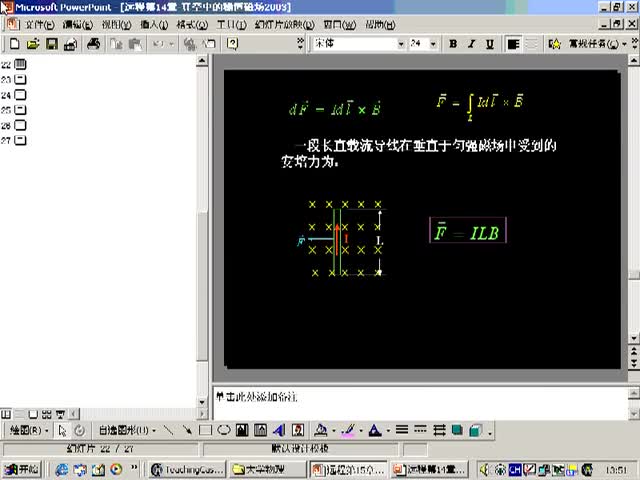Click the previous slide double-arrow button
This screenshot has height=480, width=640.
(x=633, y=351)
